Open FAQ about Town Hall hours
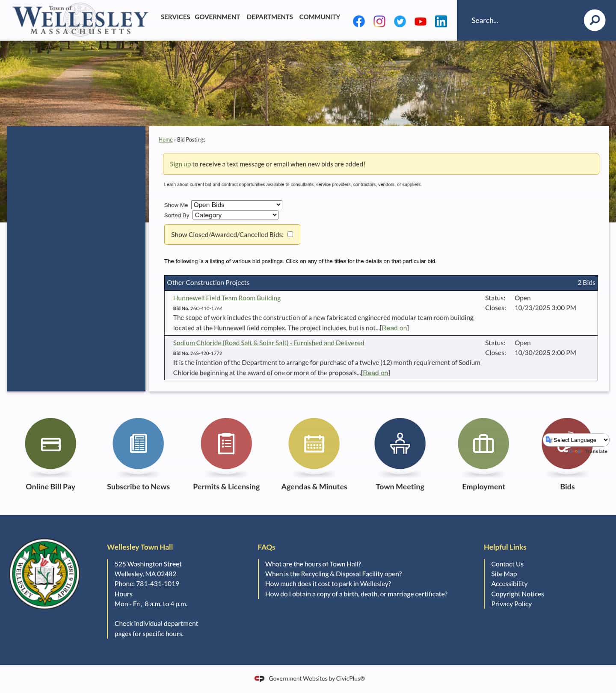Viewport: 616px width, 693px height. (x=313, y=564)
